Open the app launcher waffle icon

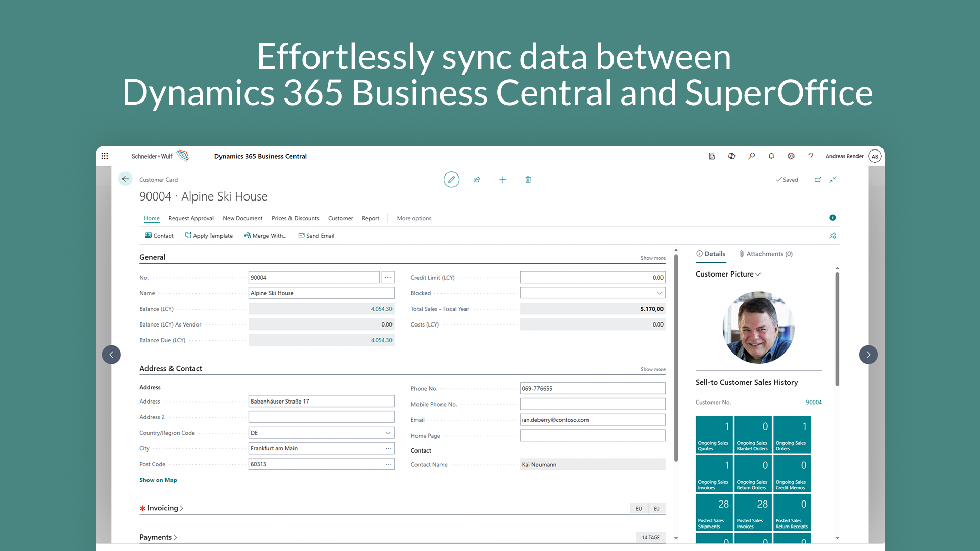105,156
